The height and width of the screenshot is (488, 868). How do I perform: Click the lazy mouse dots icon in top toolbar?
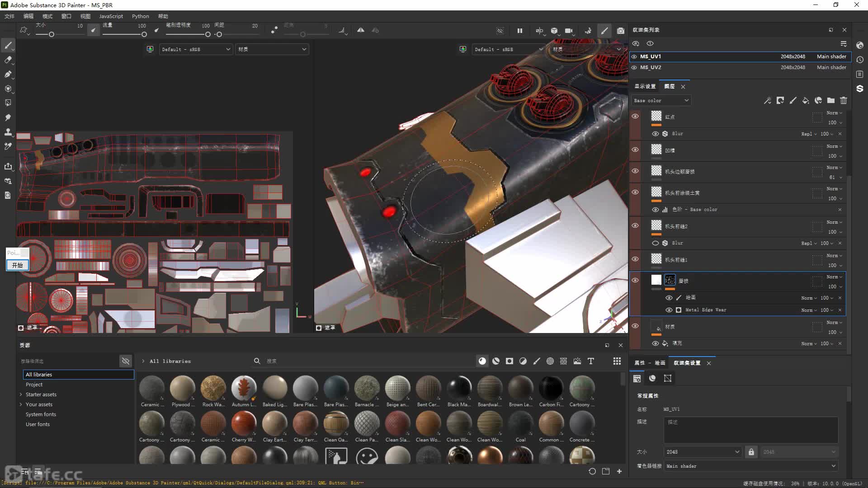(274, 30)
